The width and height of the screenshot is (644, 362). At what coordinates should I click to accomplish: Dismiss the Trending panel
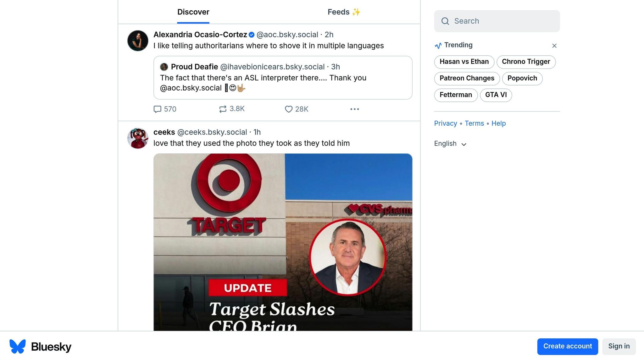(554, 46)
